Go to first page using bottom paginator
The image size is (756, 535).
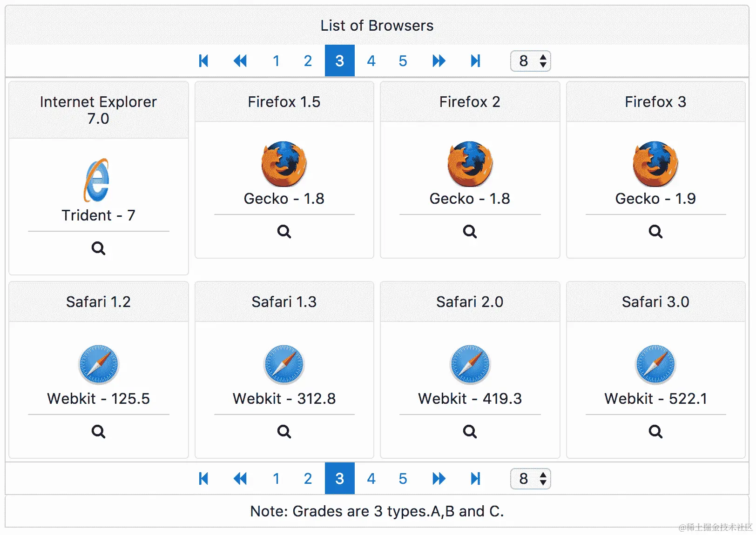click(203, 478)
